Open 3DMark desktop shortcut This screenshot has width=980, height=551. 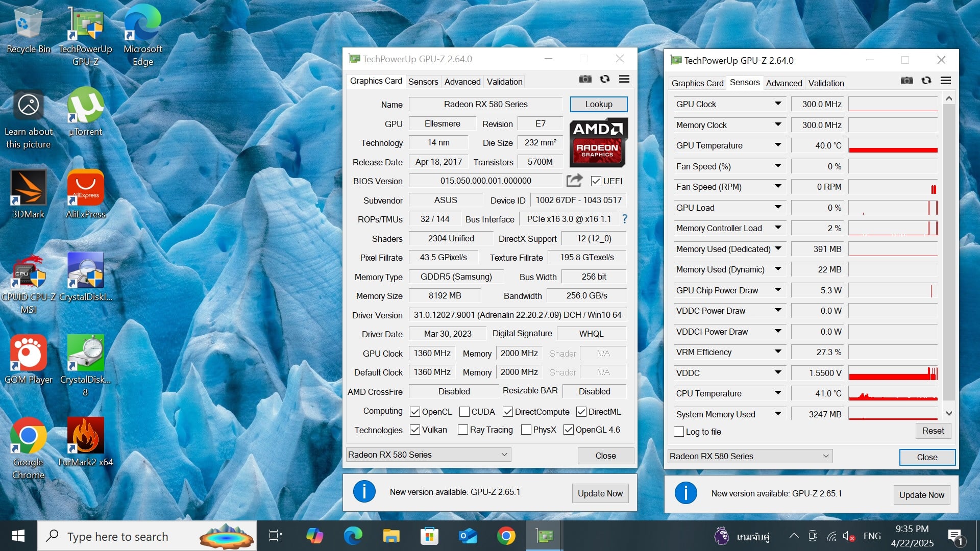28,194
